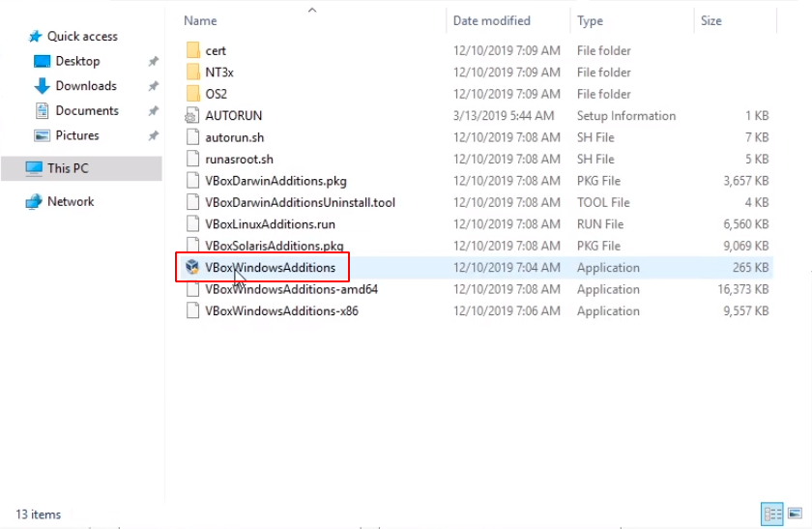The image size is (812, 529).
Task: Sort by Date modified column header
Action: (x=491, y=20)
